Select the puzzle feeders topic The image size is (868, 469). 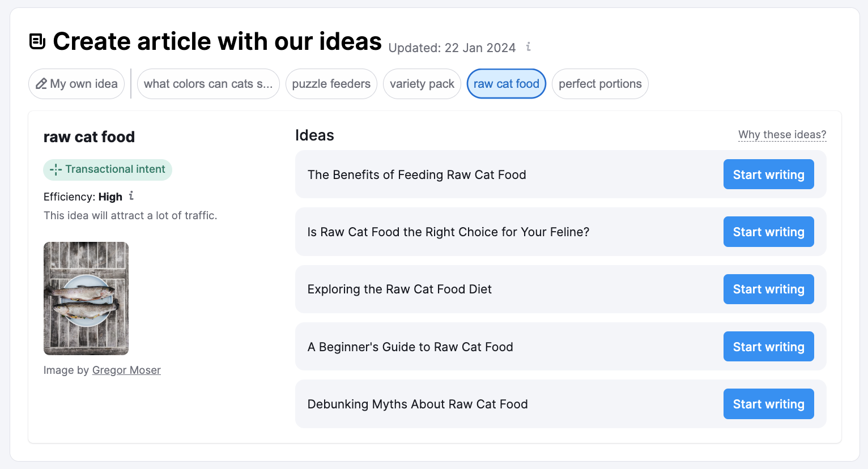click(x=331, y=84)
